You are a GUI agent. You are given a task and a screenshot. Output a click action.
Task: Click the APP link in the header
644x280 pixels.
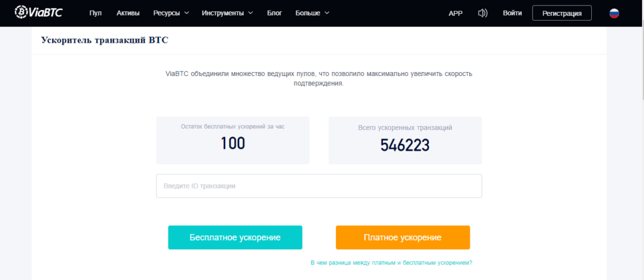tap(455, 13)
